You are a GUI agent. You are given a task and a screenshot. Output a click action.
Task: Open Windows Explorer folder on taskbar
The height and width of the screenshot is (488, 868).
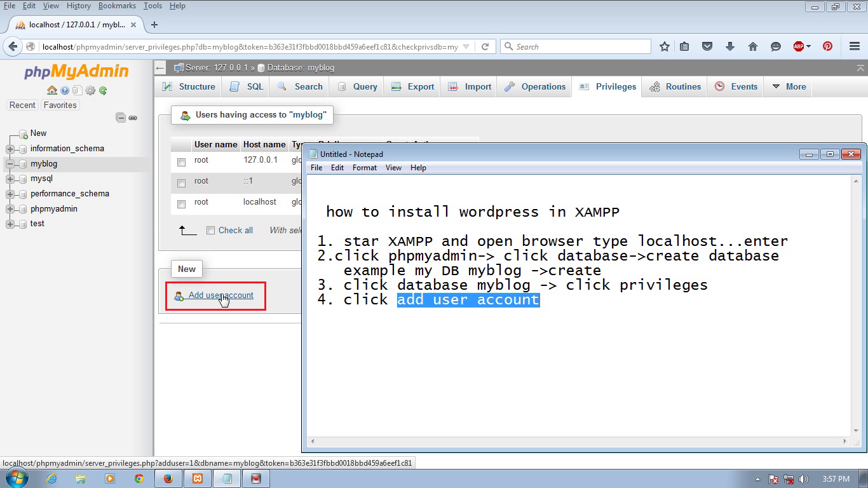coord(81,478)
